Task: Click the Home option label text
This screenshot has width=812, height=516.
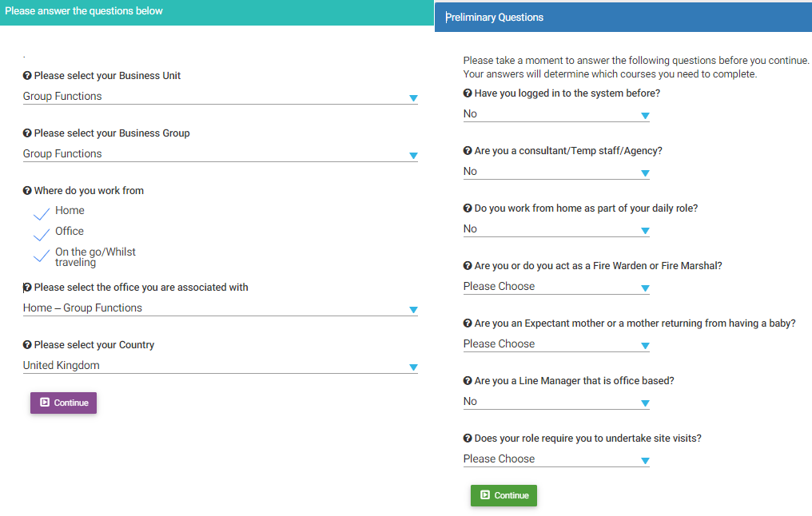Action: pyautogui.click(x=70, y=210)
